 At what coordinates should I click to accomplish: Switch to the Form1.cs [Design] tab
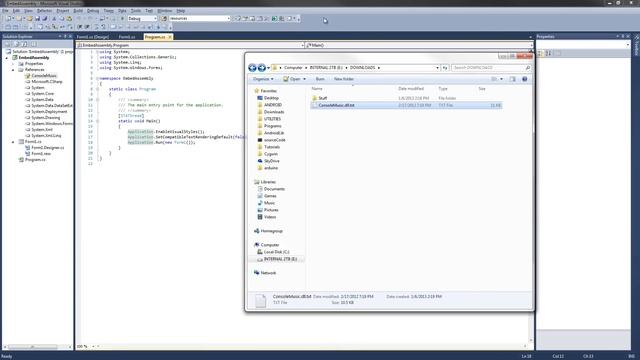tap(93, 37)
